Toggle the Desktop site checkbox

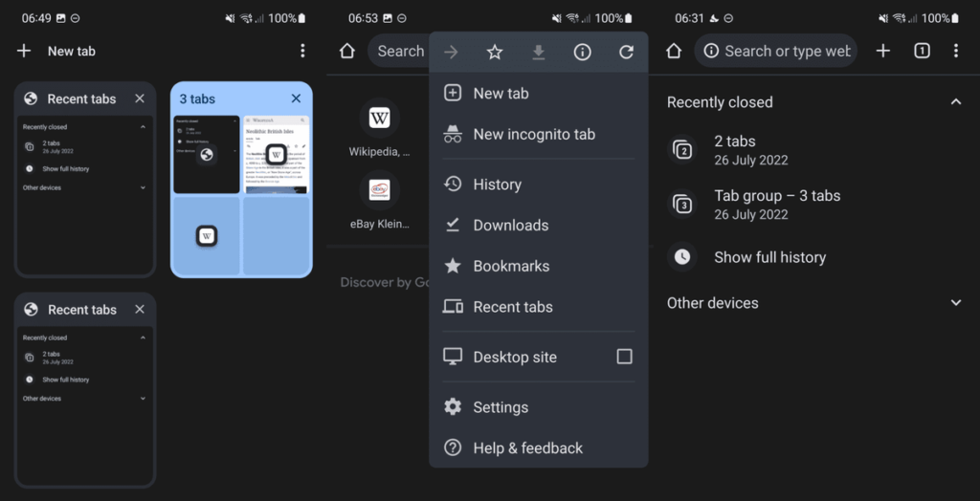point(624,357)
